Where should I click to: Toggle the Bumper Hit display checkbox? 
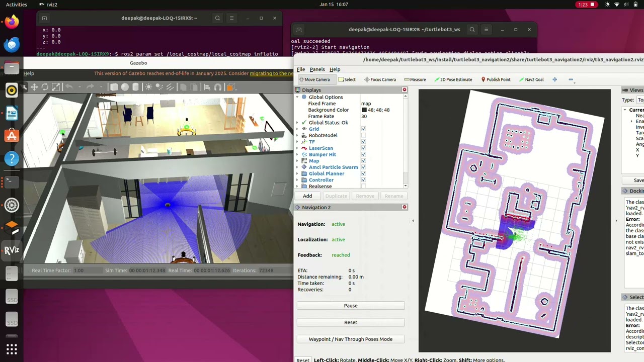click(x=363, y=154)
